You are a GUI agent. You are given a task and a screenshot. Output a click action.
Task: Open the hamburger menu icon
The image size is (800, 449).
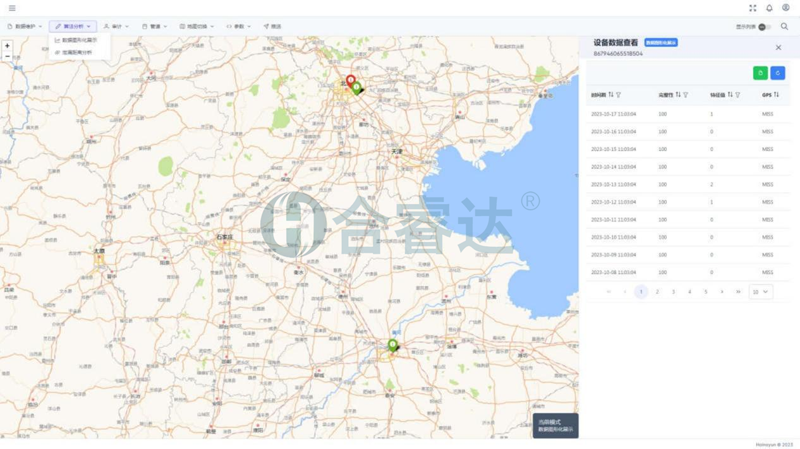point(12,8)
